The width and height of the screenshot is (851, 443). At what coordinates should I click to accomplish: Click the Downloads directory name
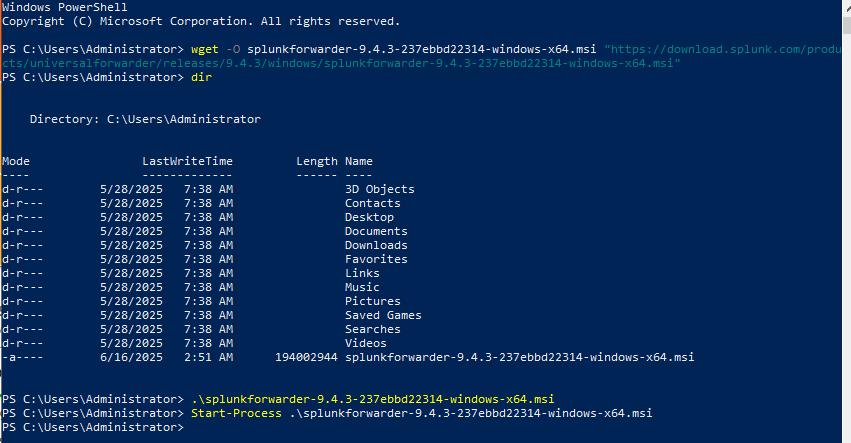(376, 245)
